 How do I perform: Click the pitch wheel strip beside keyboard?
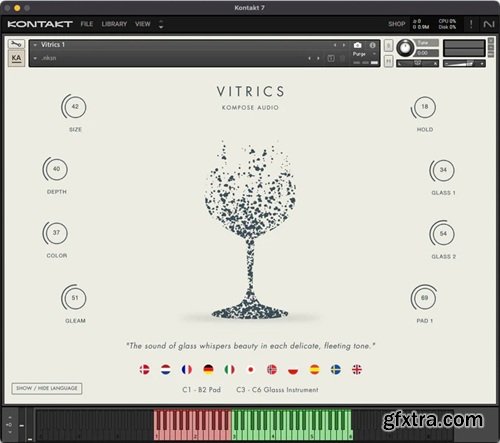(22, 425)
